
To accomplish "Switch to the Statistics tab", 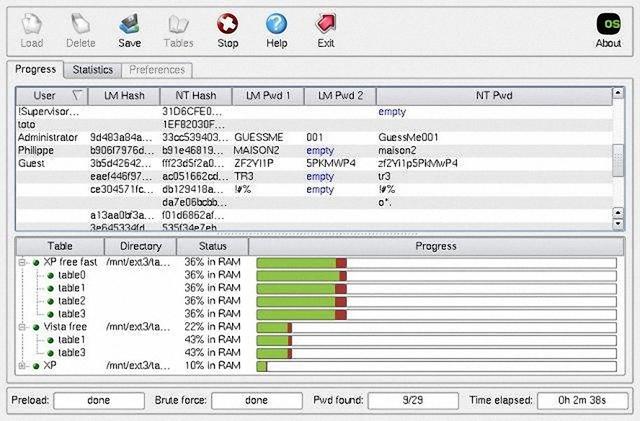I will pyautogui.click(x=93, y=70).
